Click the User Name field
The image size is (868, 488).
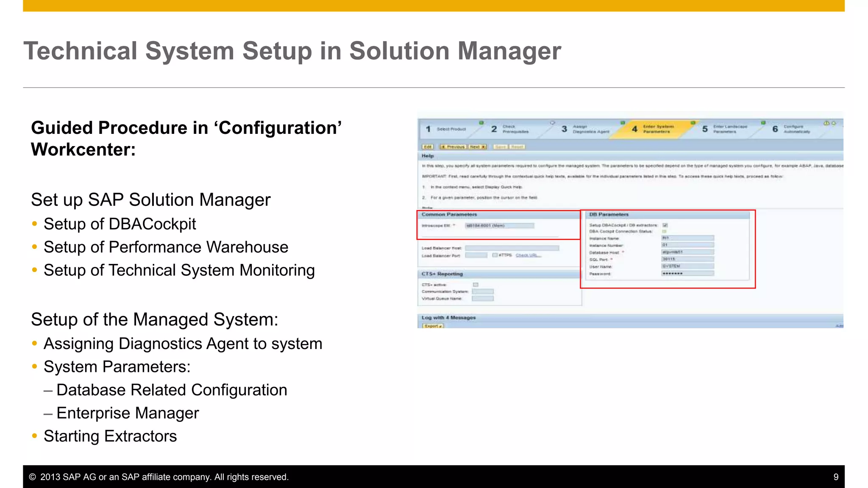(x=687, y=266)
